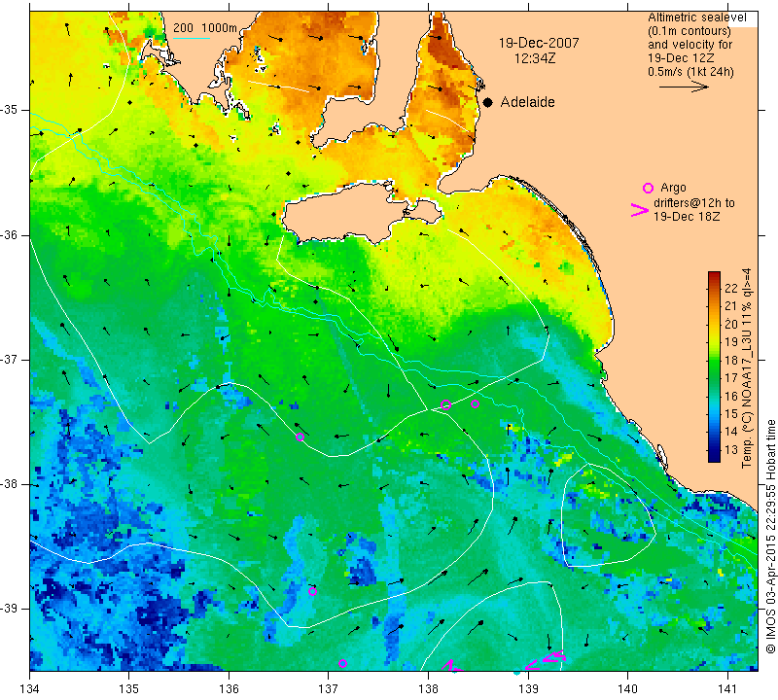Click the Adelaide city label
The height and width of the screenshot is (700, 778).
[x=527, y=102]
